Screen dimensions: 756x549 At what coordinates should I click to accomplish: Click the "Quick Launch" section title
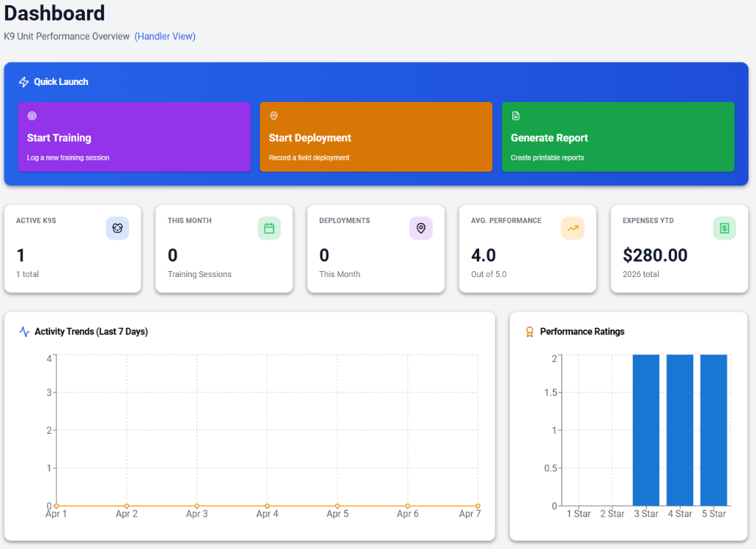click(61, 82)
